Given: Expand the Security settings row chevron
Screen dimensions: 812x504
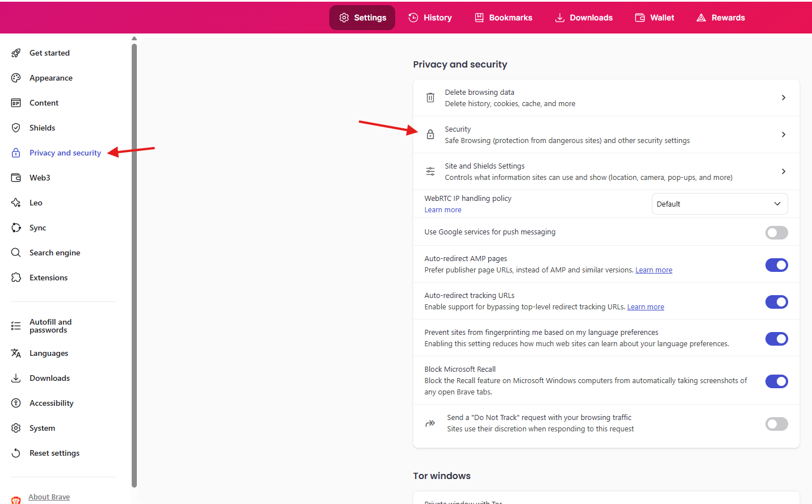Looking at the screenshot, I should coord(784,135).
